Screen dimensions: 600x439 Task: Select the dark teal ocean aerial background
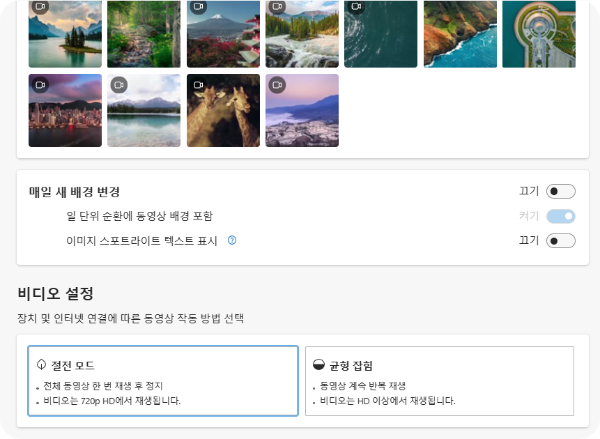pyautogui.click(x=381, y=34)
